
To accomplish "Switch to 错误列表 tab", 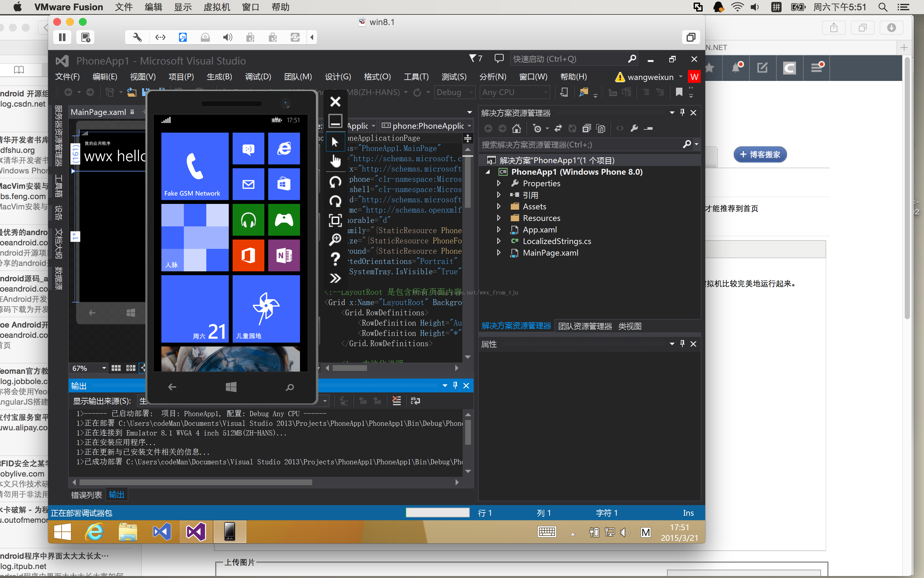I will pyautogui.click(x=86, y=495).
